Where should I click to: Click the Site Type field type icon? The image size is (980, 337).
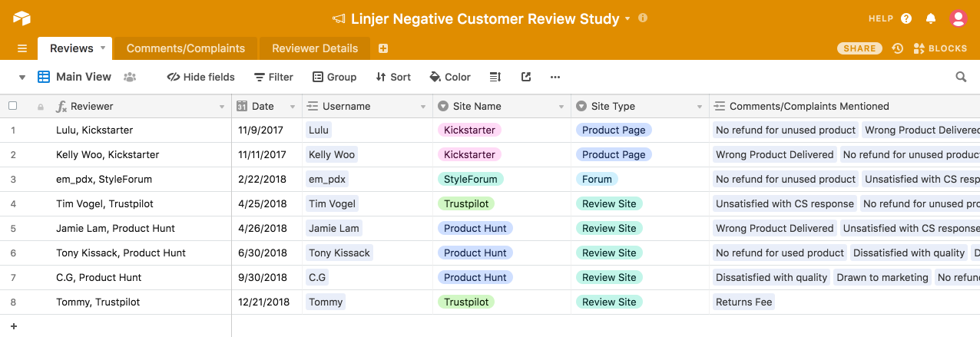[581, 106]
